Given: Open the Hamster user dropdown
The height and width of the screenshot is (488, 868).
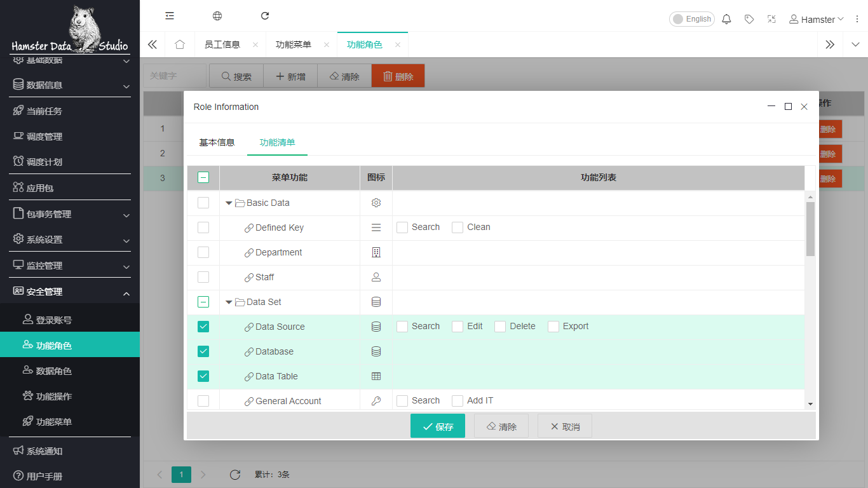Looking at the screenshot, I should [x=817, y=19].
